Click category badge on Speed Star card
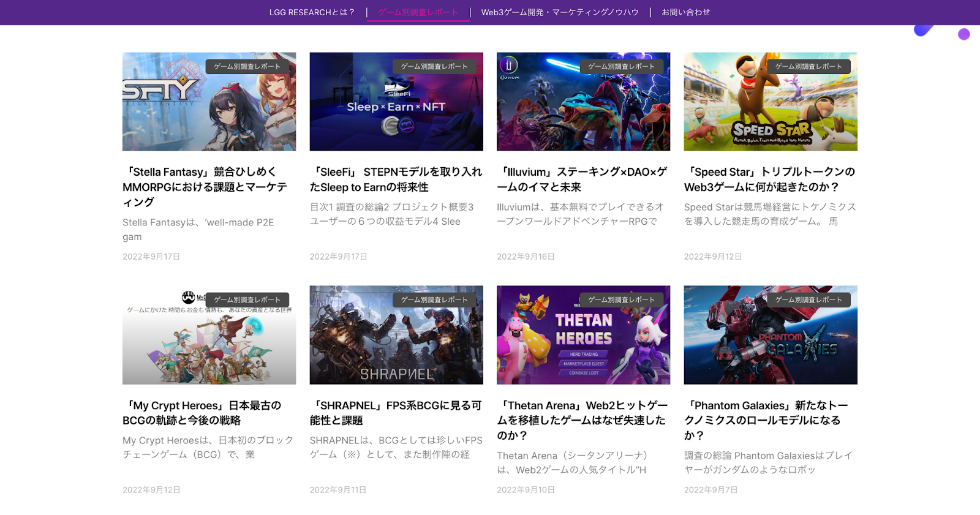Image resolution: width=980 pixels, height=515 pixels. (809, 67)
